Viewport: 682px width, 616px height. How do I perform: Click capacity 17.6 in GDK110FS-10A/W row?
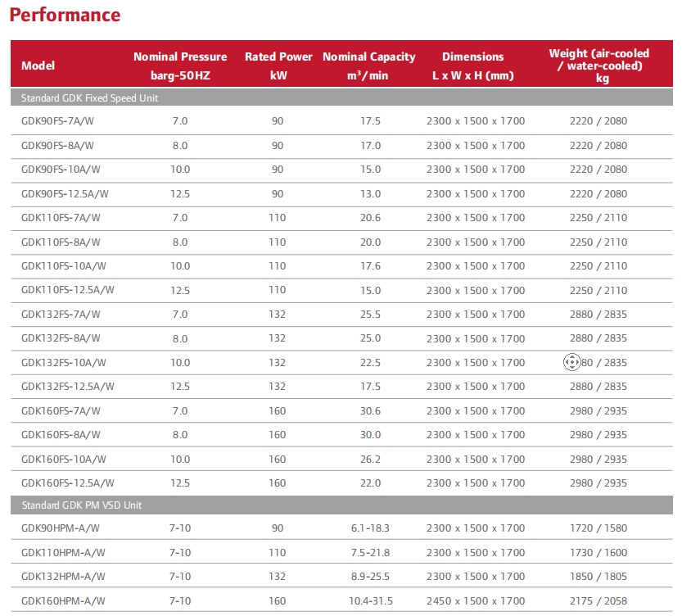tap(370, 265)
